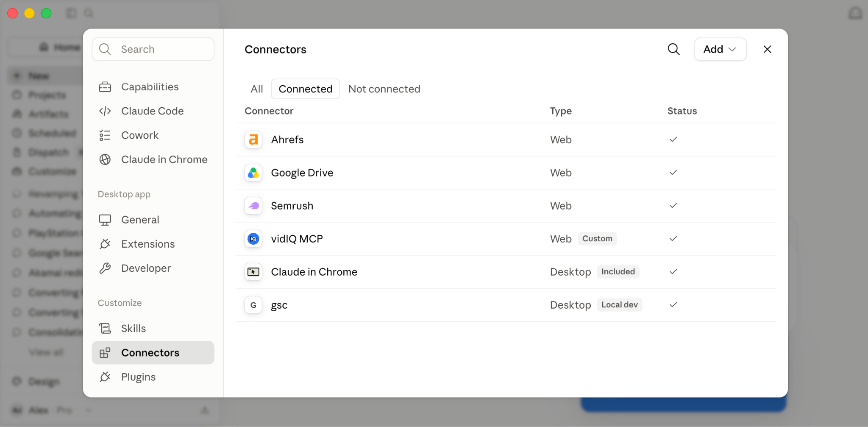Click the Google Drive status checkmark
This screenshot has height=427, width=868.
(x=673, y=172)
